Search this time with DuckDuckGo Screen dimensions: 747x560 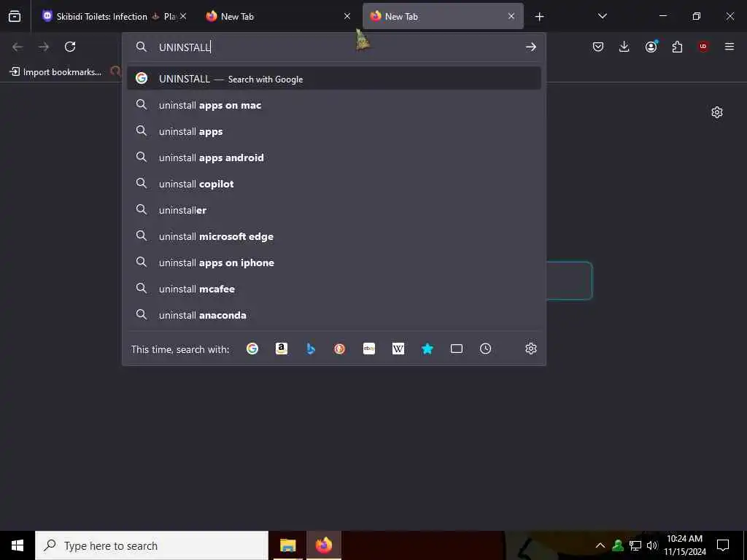click(x=340, y=349)
